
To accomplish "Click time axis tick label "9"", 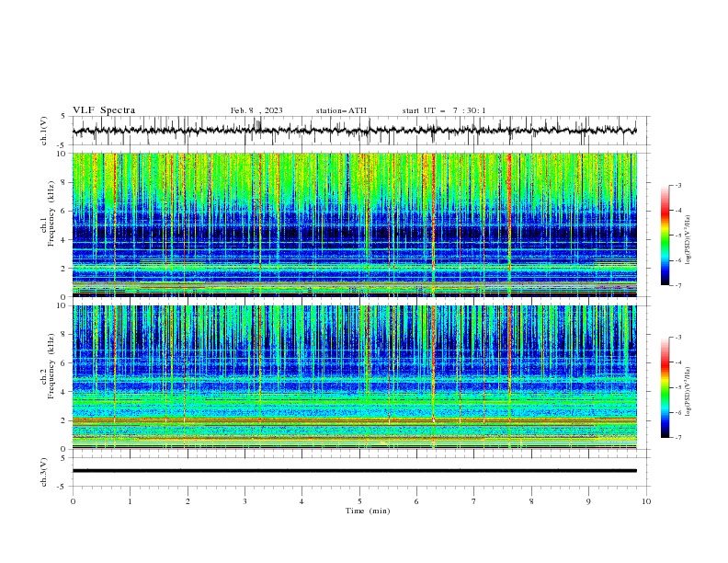I will (588, 501).
